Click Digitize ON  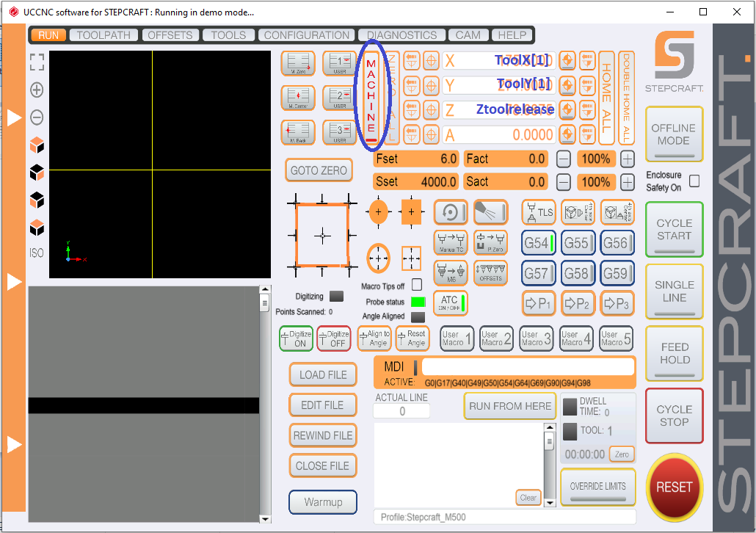click(296, 338)
